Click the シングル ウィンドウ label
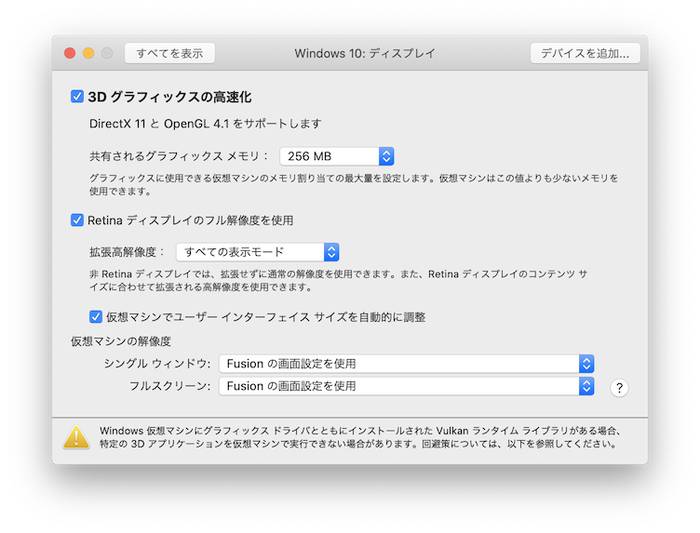Image resolution: width=700 pixels, height=533 pixels. point(157,364)
